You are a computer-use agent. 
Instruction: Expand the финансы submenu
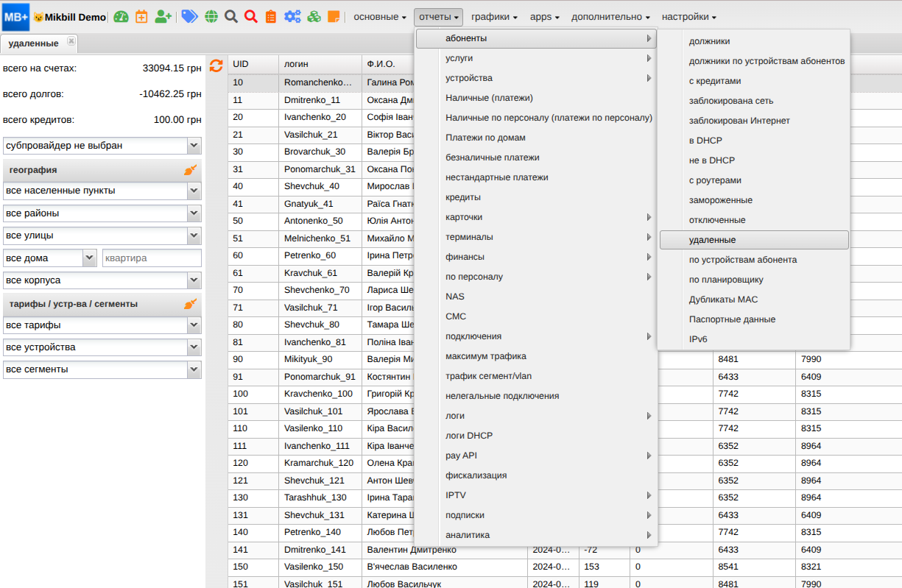pyautogui.click(x=536, y=257)
